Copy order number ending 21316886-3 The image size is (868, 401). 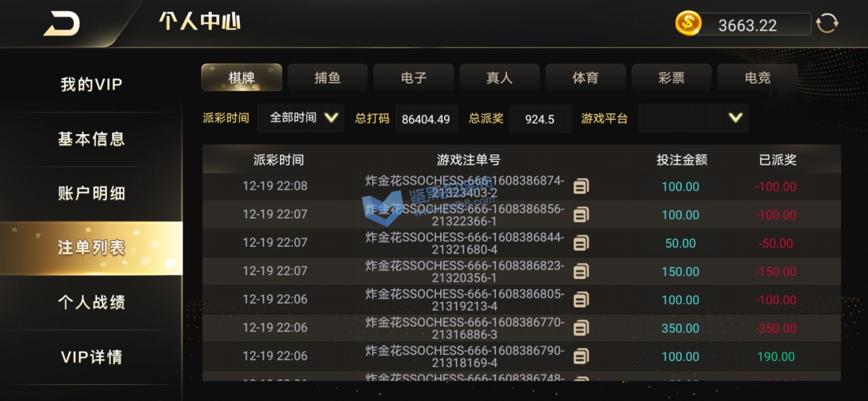(581, 328)
